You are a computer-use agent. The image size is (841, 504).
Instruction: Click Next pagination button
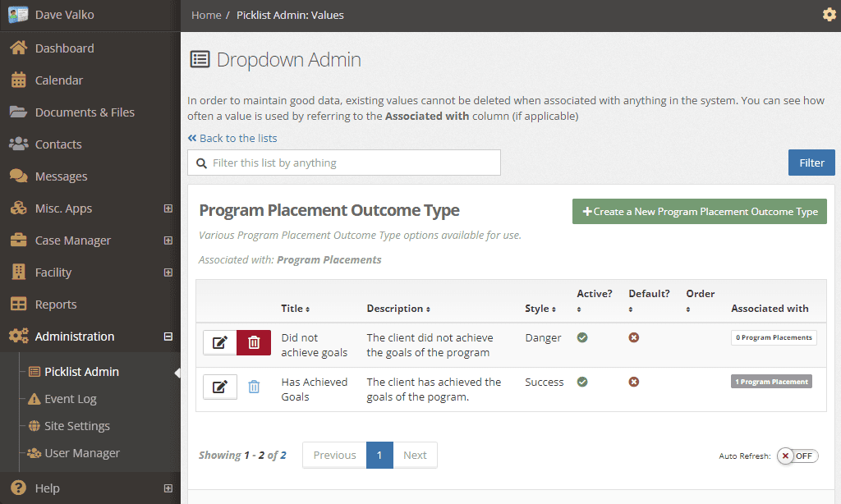tap(415, 456)
